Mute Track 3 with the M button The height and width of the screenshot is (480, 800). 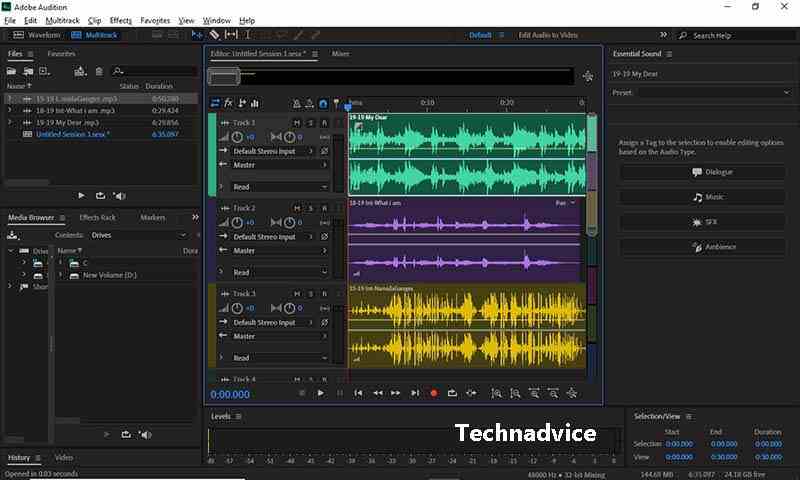tap(297, 294)
